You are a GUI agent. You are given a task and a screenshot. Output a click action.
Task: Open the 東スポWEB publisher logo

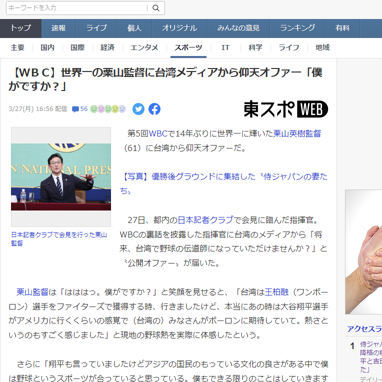(286, 109)
